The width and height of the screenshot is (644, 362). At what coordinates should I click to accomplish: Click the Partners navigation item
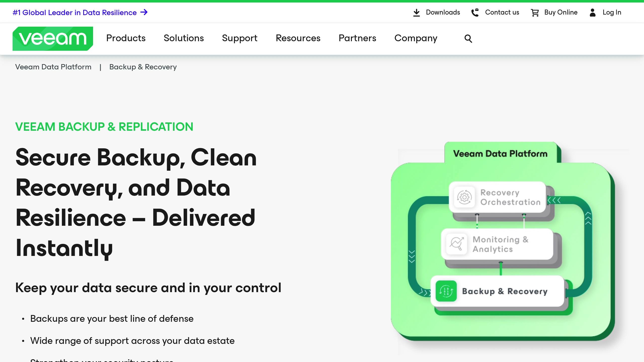point(357,38)
